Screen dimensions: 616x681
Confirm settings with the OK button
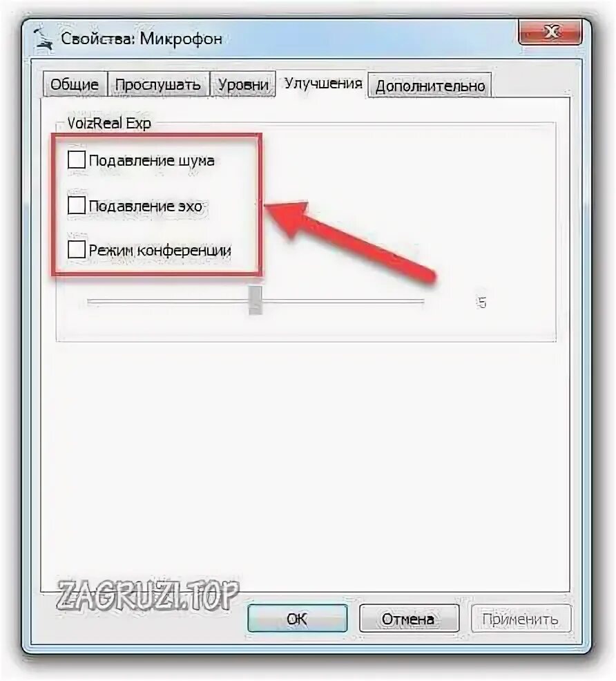[x=298, y=618]
